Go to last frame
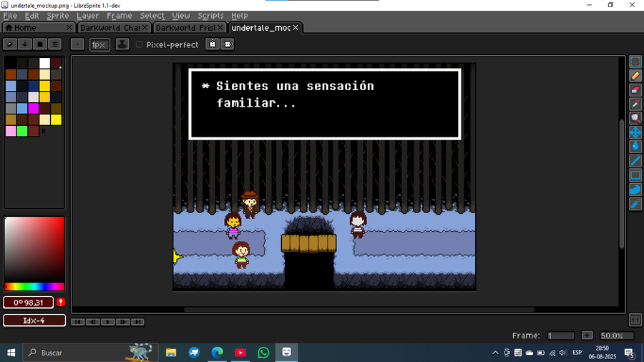The width and height of the screenshot is (644, 362). [x=137, y=322]
